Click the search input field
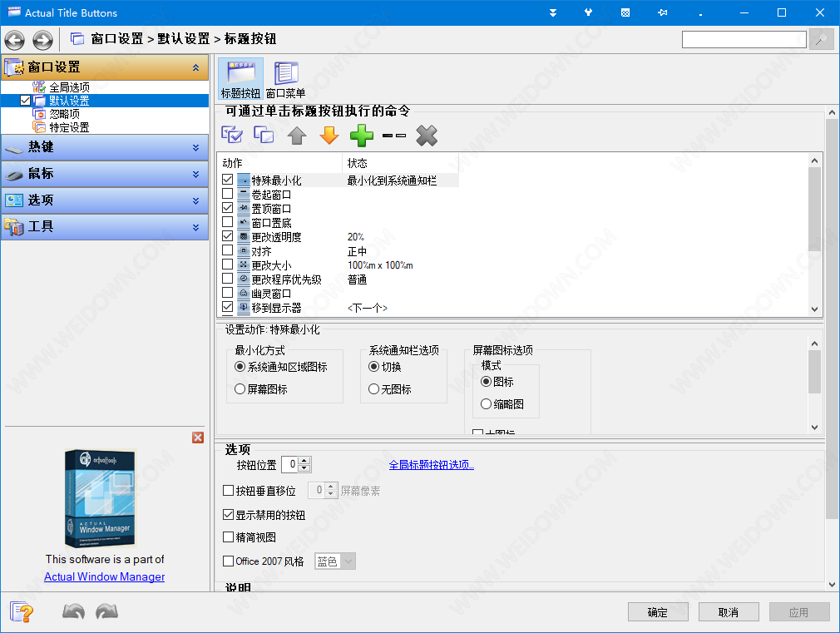 (744, 40)
